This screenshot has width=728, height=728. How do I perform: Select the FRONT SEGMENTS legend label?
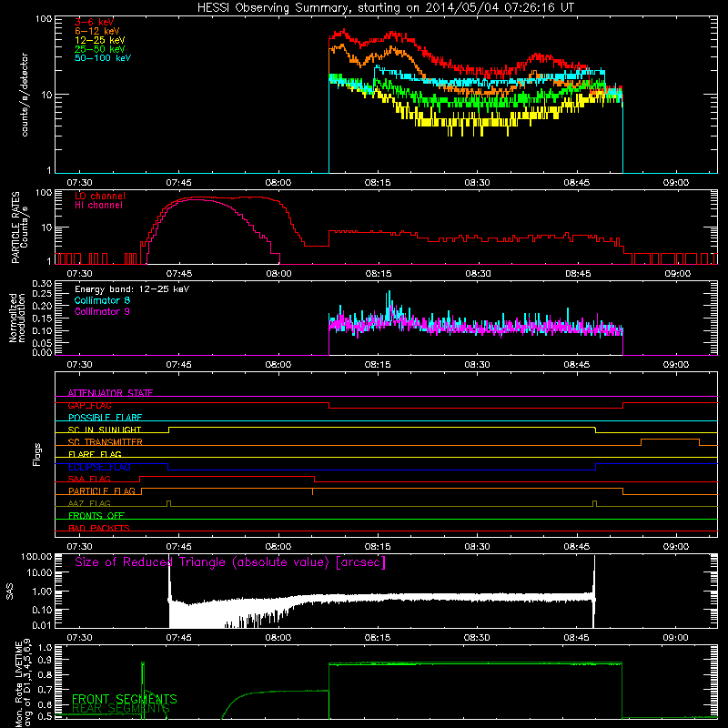pyautogui.click(x=125, y=699)
